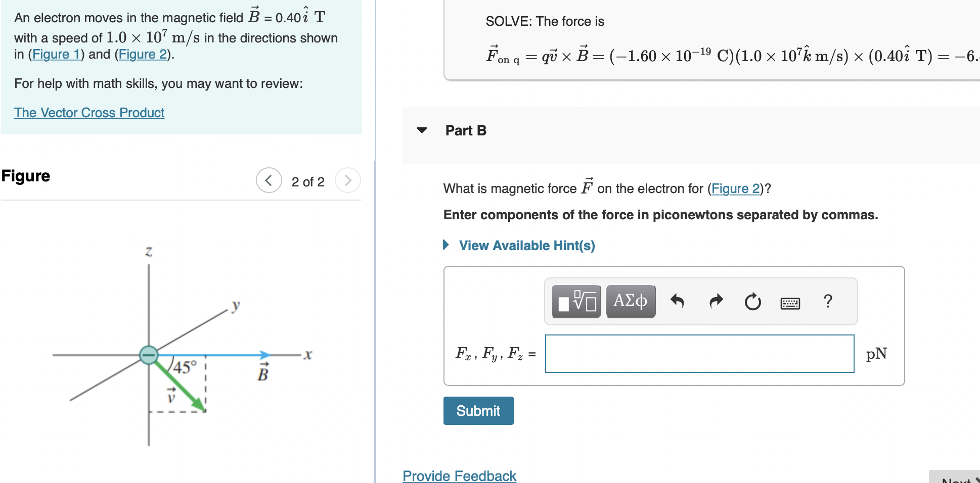Screen dimensions: 980x483
Task: Expand View Available Hint(s)
Action: [x=526, y=245]
